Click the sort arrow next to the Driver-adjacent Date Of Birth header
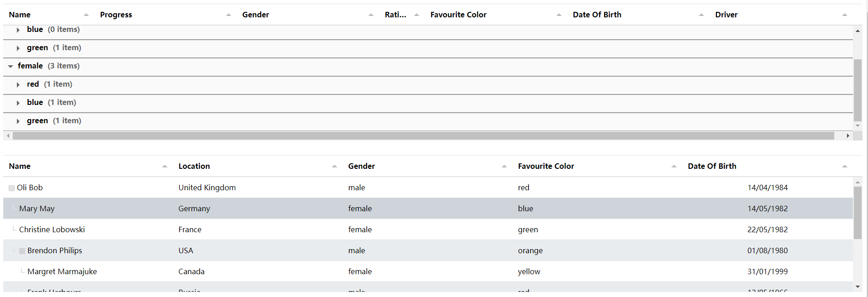The height and width of the screenshot is (297, 868). click(x=701, y=15)
